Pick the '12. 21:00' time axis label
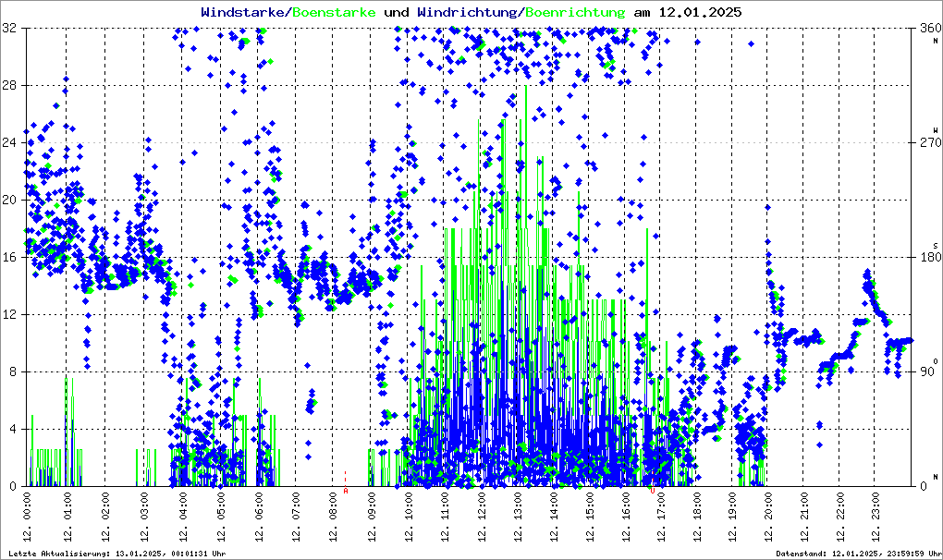Viewport: 943px width, 560px height. coord(804,517)
